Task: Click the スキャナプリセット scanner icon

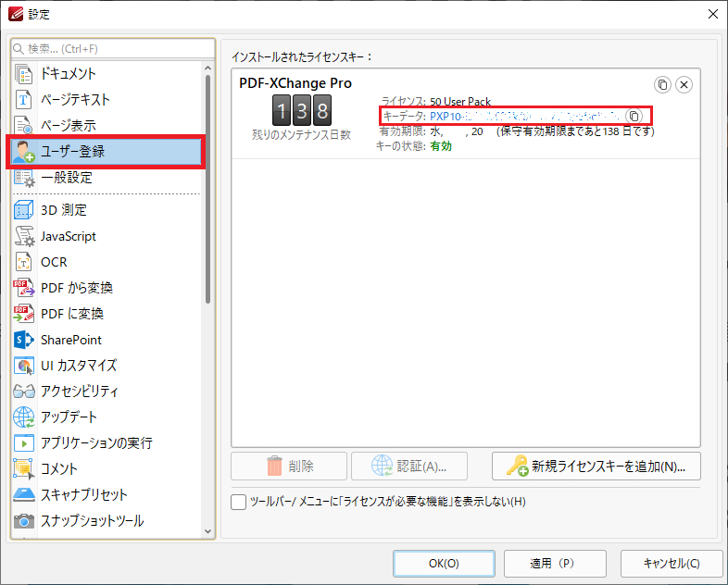Action: 24,495
